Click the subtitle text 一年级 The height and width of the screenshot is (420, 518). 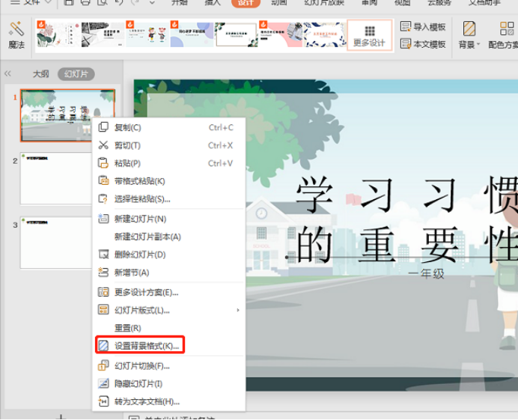pos(427,273)
